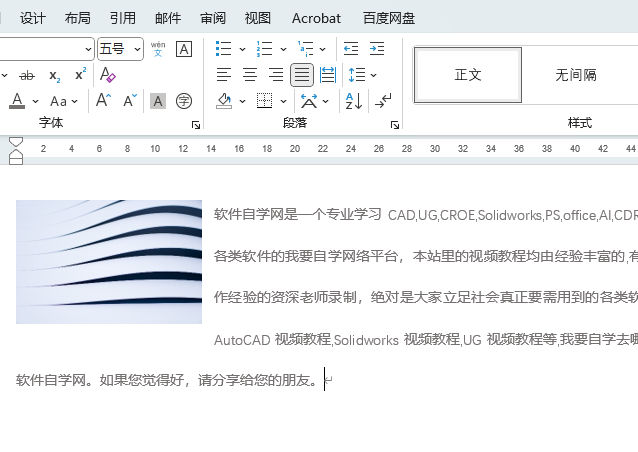Toggle strikethrough formatting
This screenshot has height=452, width=638.
(x=27, y=75)
